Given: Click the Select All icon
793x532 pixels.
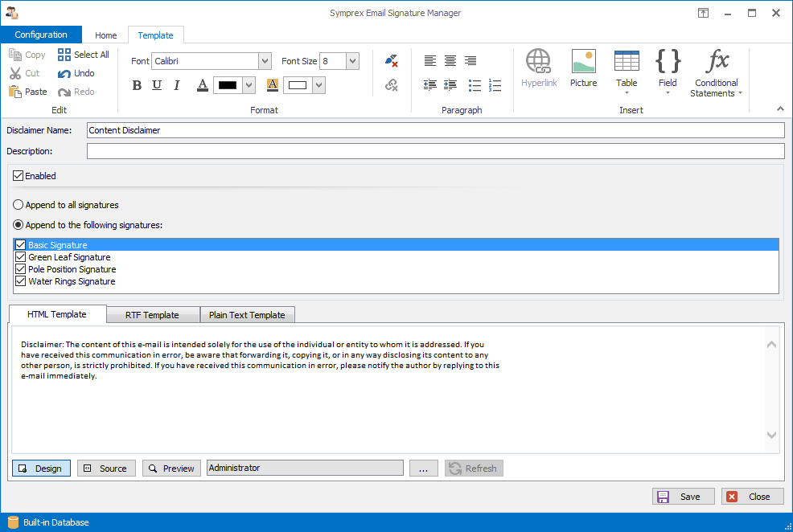Looking at the screenshot, I should [x=64, y=55].
